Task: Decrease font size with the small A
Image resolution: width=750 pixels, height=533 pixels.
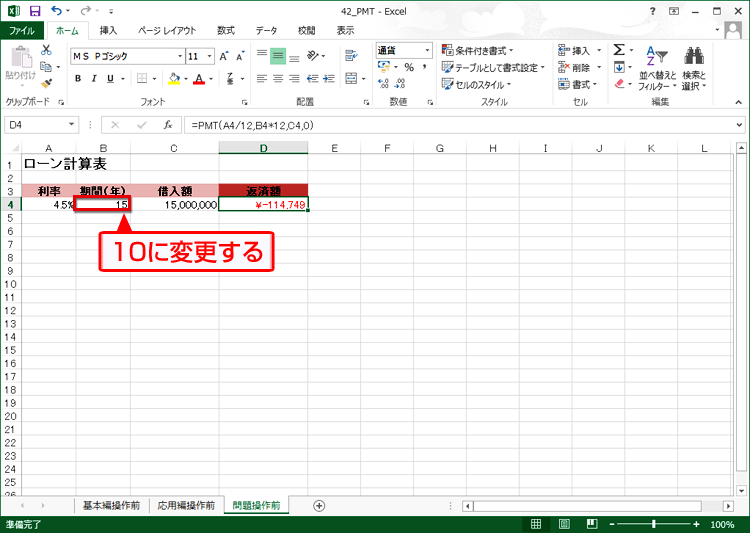Action: coord(240,56)
